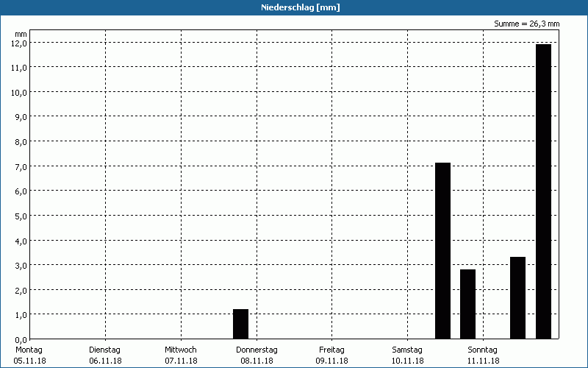Click the date '09.11.18'
Screen dimensions: 588x368
332,361
